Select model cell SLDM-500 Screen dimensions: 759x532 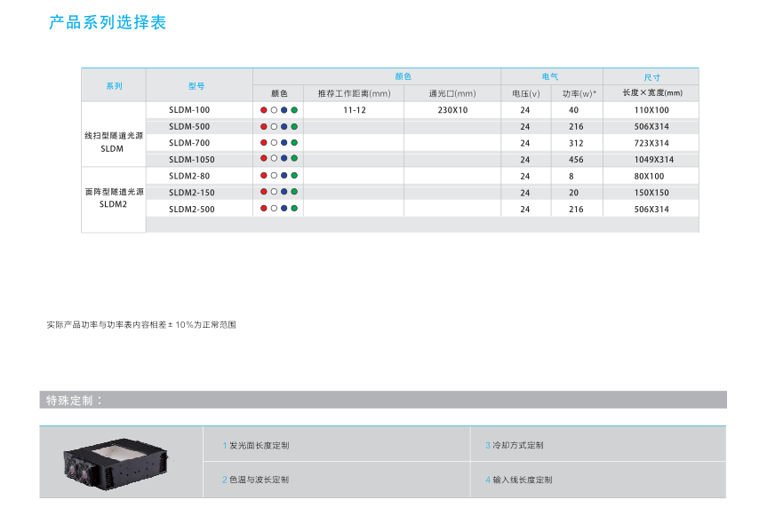click(x=189, y=127)
